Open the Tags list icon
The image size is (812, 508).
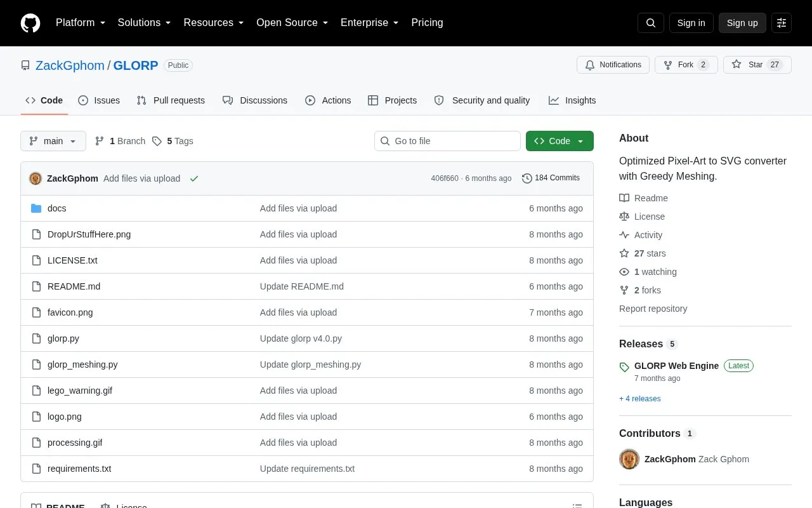(x=157, y=141)
